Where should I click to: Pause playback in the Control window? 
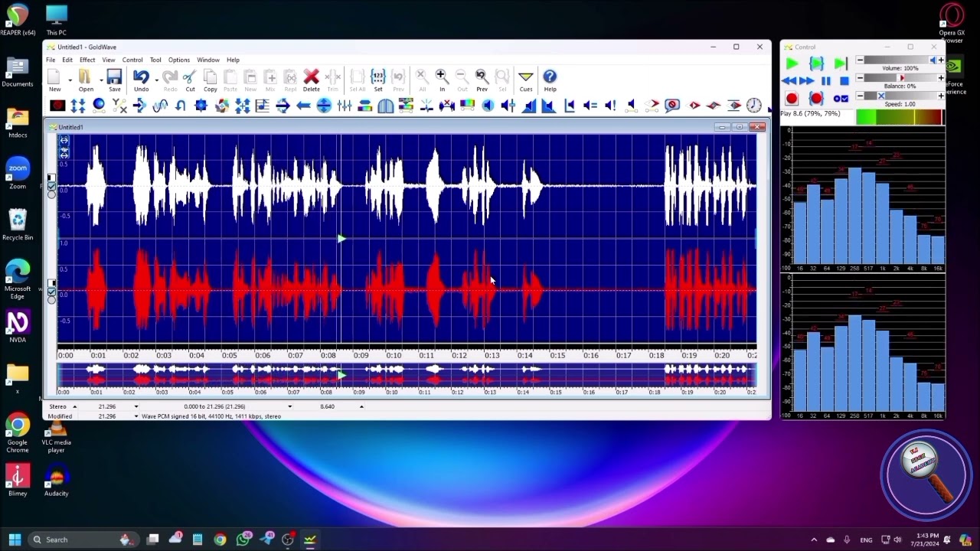click(x=825, y=81)
